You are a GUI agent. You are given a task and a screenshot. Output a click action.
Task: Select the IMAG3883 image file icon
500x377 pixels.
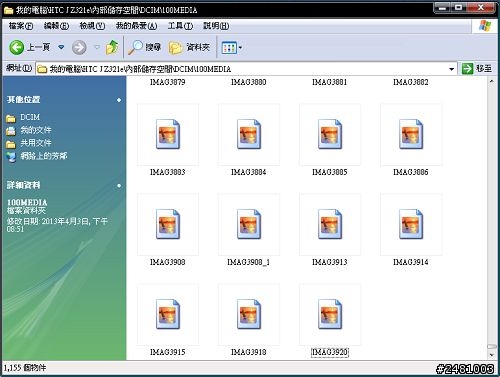[168, 134]
